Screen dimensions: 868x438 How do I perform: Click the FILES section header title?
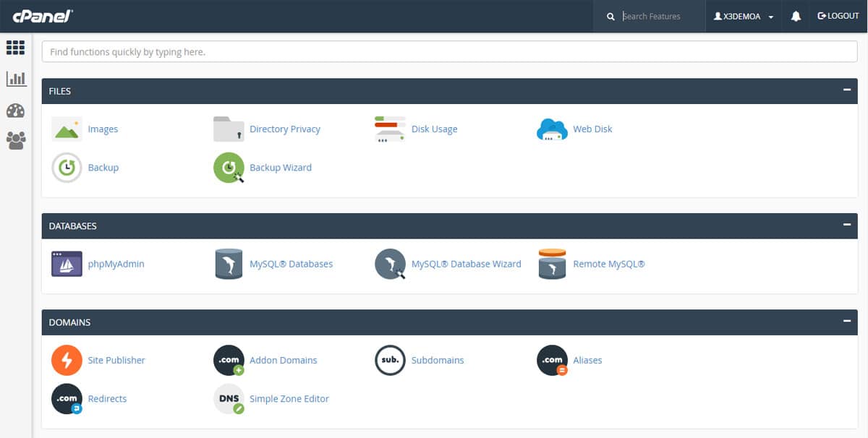59,91
